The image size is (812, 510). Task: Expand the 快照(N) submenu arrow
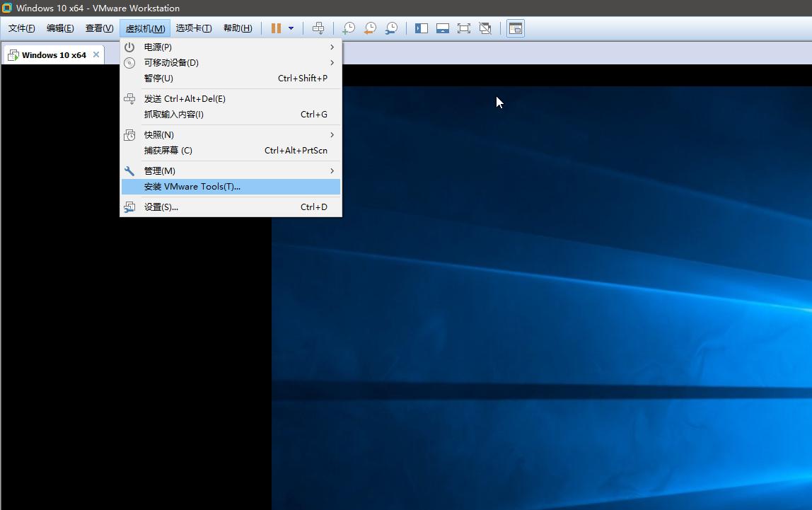coord(332,135)
